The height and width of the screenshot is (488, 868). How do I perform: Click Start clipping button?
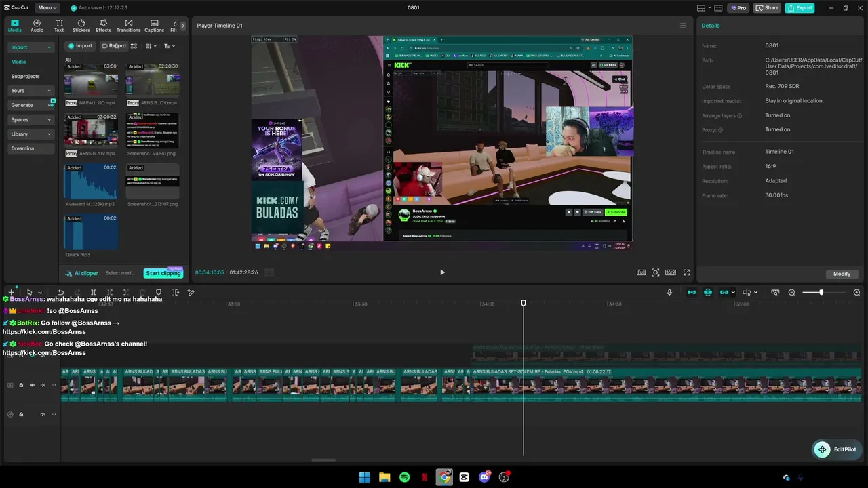click(163, 273)
